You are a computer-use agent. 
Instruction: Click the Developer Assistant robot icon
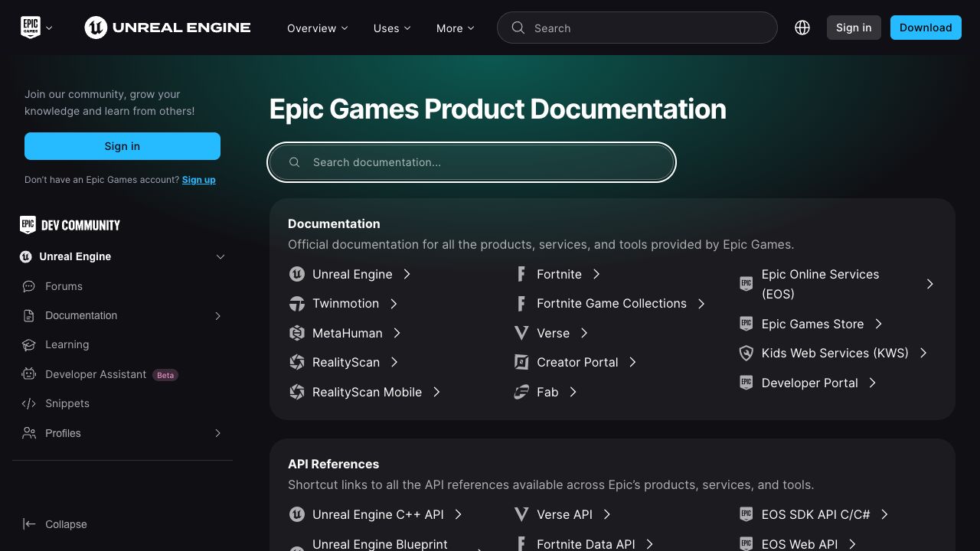pos(29,374)
